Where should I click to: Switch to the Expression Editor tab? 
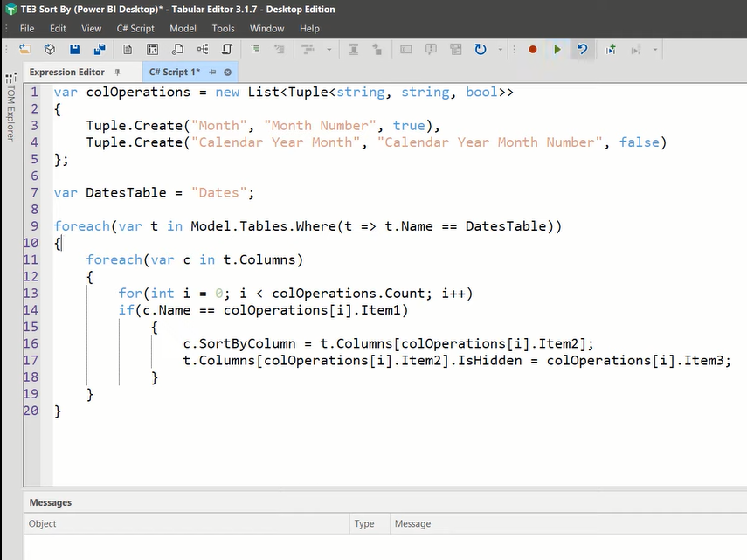[66, 72]
